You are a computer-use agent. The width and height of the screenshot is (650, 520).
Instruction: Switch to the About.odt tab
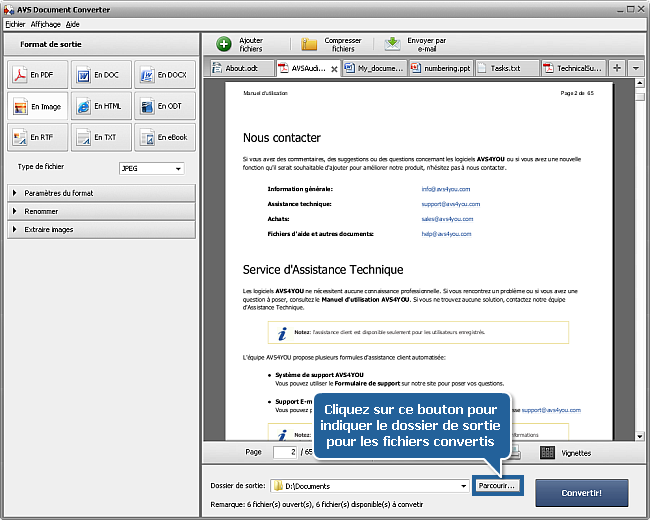[x=242, y=68]
